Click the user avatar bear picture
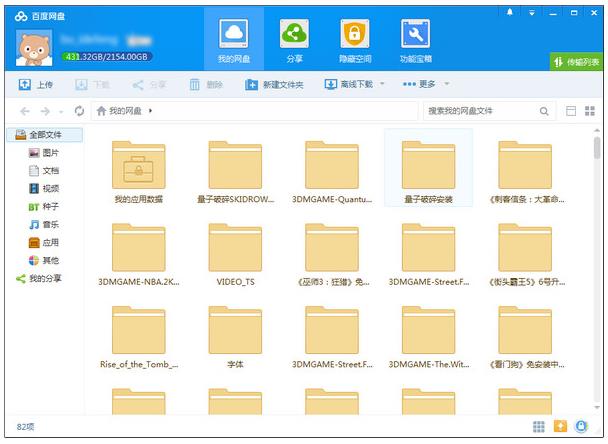608x444 pixels. (34, 48)
